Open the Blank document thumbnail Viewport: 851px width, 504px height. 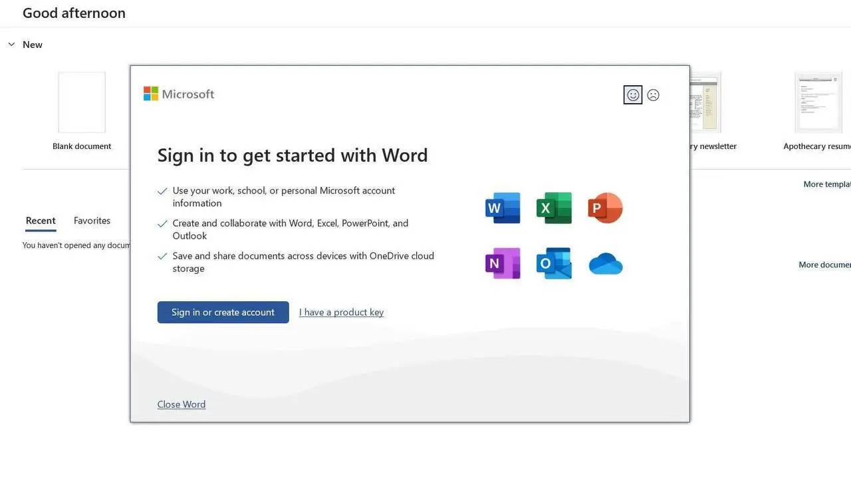[82, 102]
